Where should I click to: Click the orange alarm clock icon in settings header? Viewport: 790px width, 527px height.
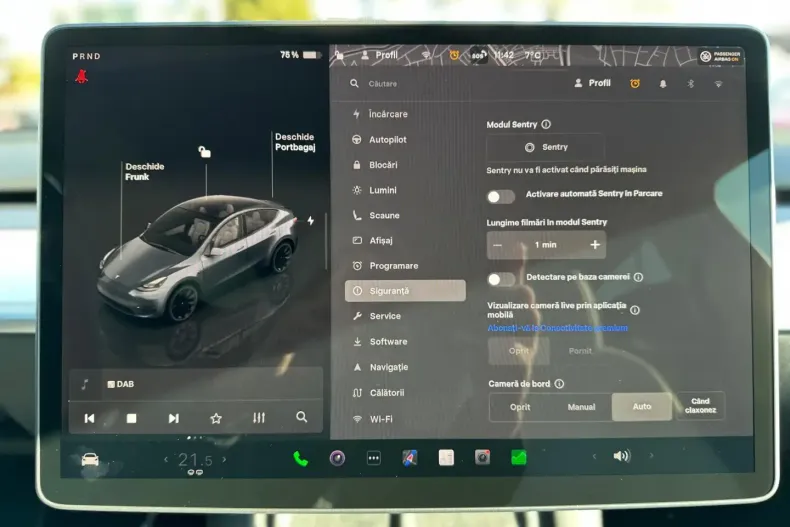pyautogui.click(x=635, y=84)
